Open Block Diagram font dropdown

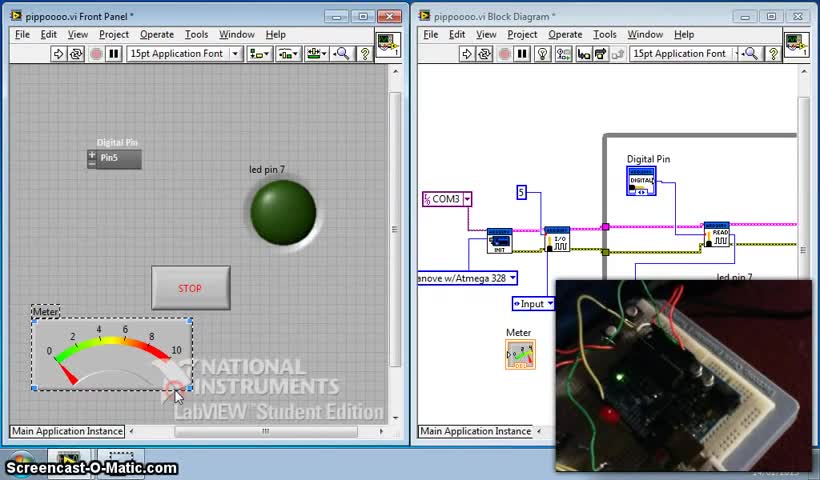tap(684, 54)
